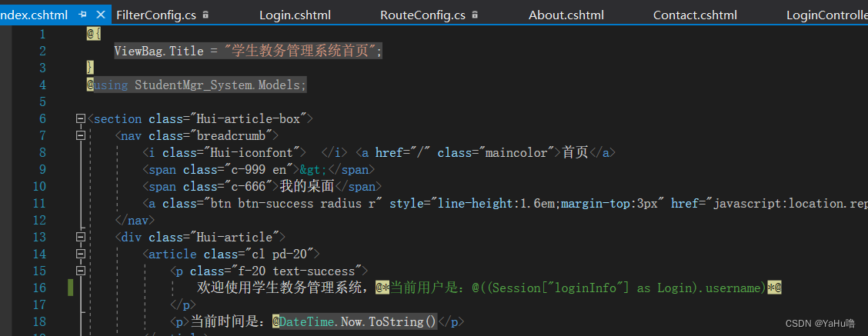The height and width of the screenshot is (336, 868).
Task: Click the closing </p> tag on line 17
Action: (x=182, y=304)
